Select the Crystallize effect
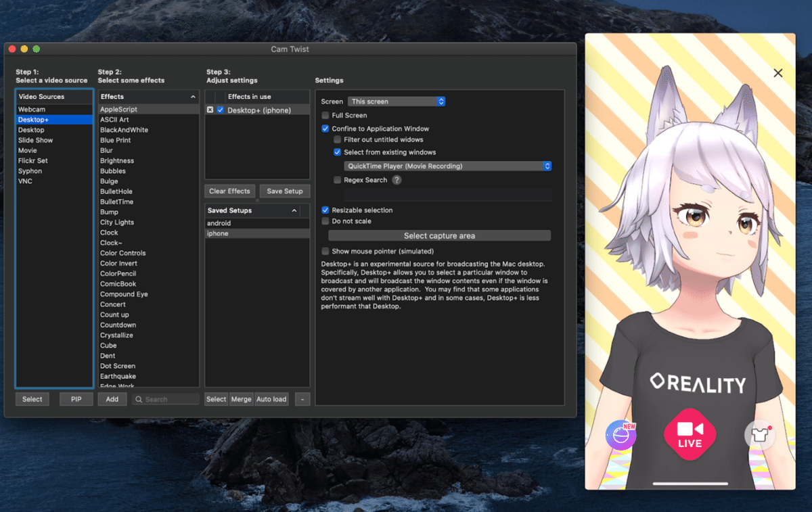This screenshot has height=512, width=812. pos(149,335)
